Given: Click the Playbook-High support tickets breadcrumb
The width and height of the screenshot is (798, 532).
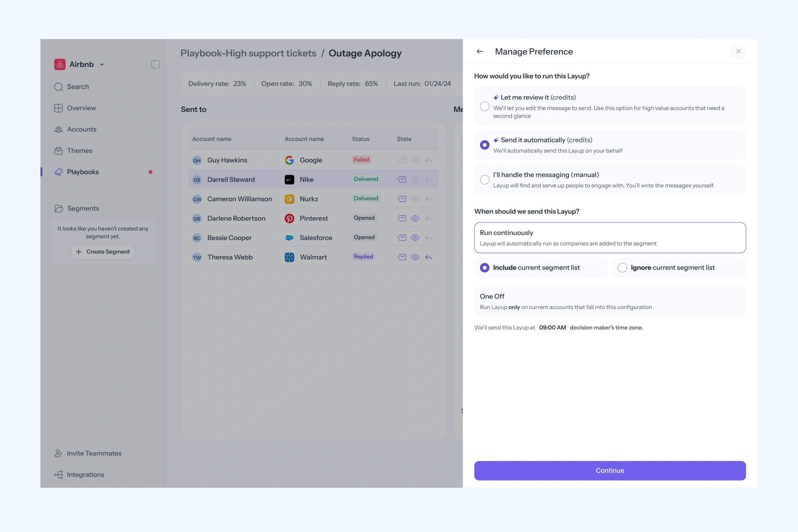Looking at the screenshot, I should (248, 53).
